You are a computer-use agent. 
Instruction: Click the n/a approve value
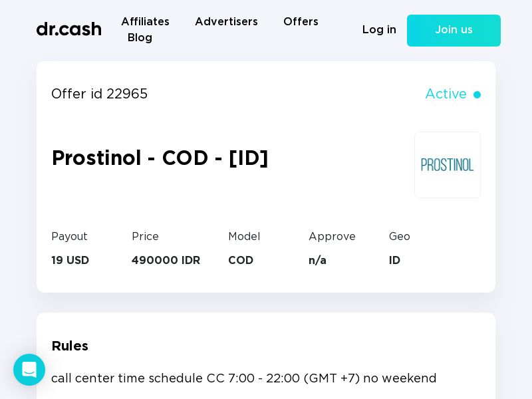point(317,261)
